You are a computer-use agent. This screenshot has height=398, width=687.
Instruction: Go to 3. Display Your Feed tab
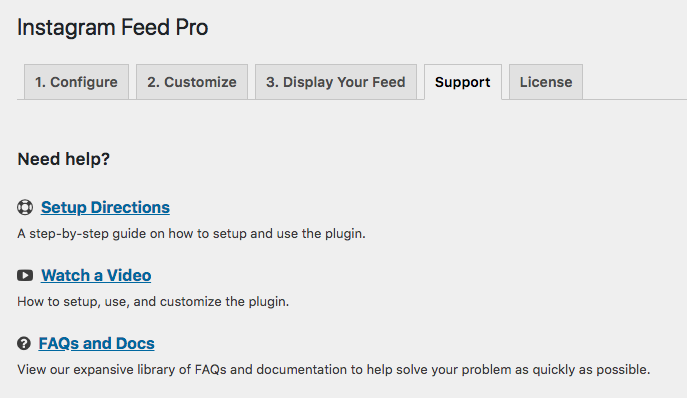point(336,82)
